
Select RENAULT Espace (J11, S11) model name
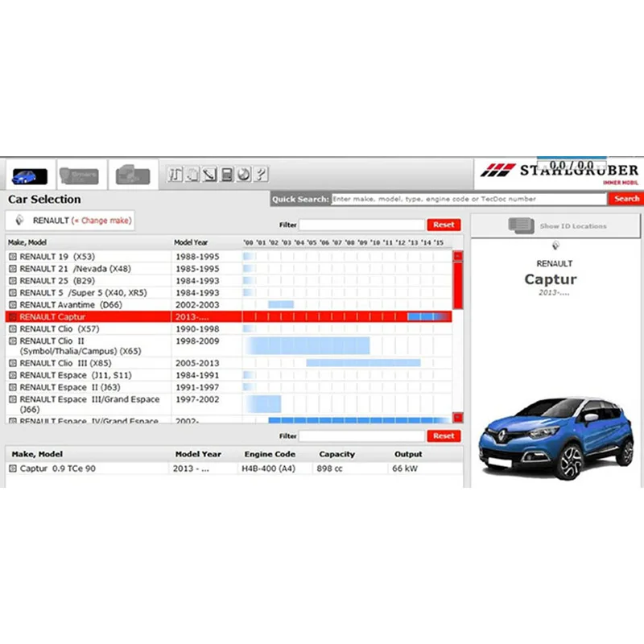(x=76, y=375)
